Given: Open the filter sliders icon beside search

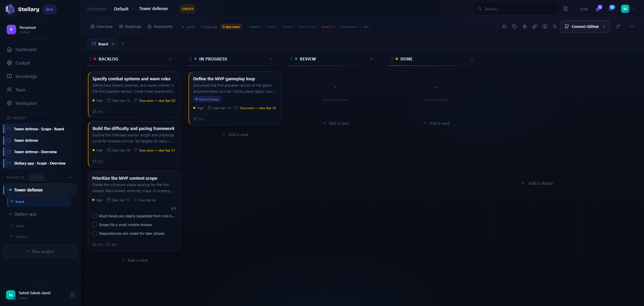Looking at the screenshot, I should (x=566, y=9).
